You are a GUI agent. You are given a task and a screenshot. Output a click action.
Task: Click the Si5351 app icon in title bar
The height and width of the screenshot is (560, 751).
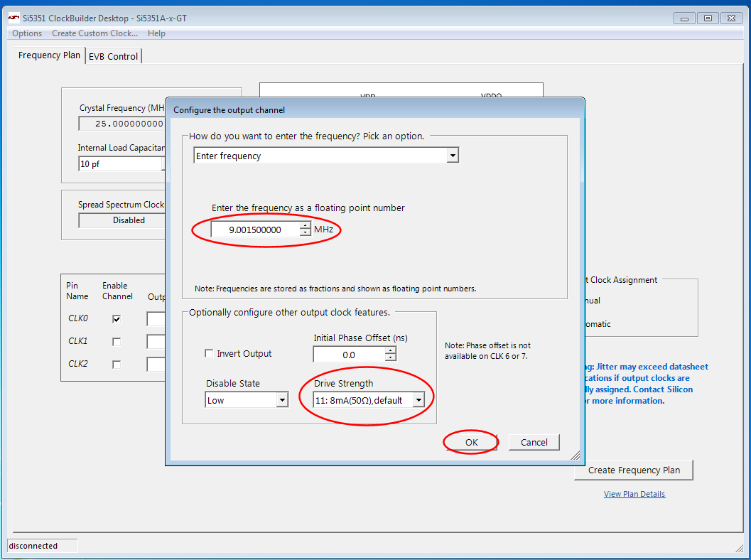13,18
